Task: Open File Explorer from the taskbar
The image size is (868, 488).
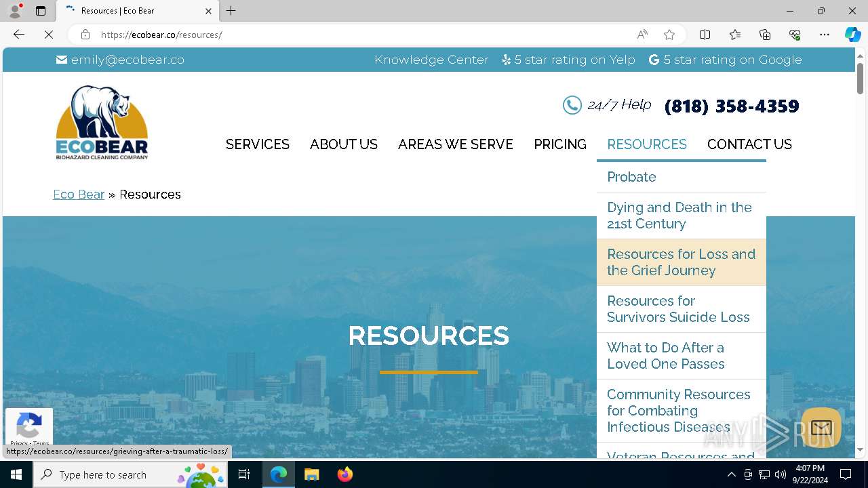Action: click(311, 474)
